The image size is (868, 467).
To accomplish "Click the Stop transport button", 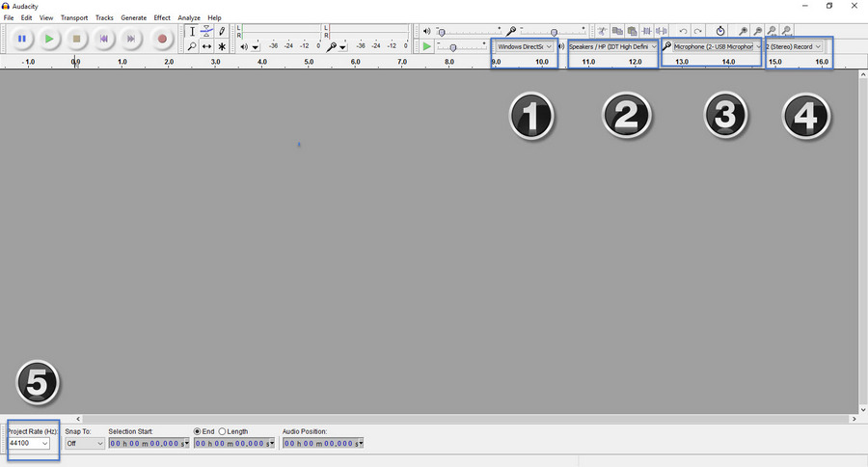I will [77, 39].
